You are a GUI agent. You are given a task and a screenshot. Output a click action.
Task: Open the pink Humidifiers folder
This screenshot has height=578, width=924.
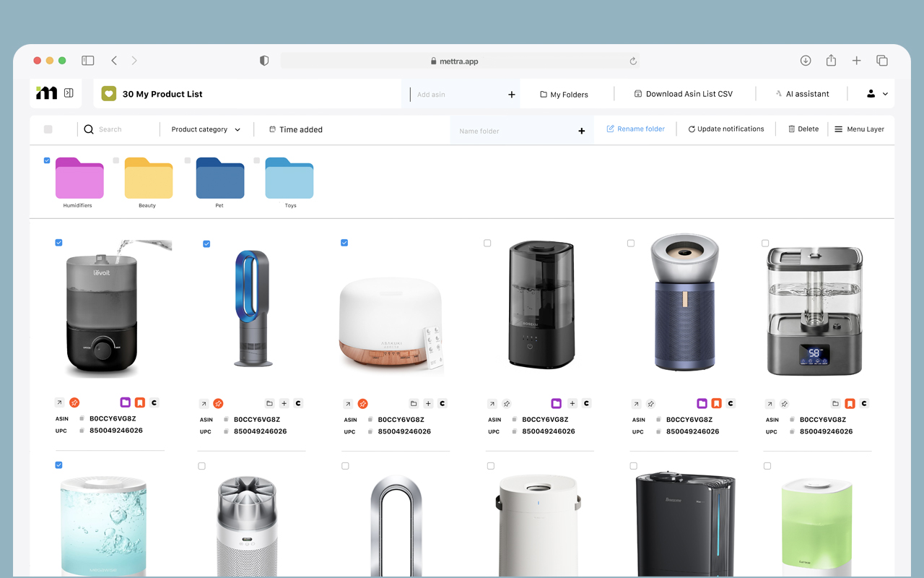pos(79,178)
